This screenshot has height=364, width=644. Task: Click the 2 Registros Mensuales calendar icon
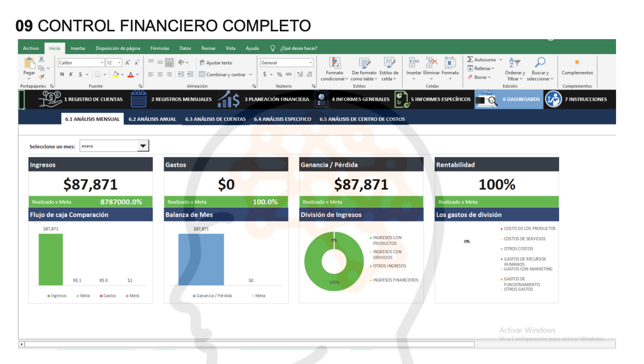(x=139, y=99)
